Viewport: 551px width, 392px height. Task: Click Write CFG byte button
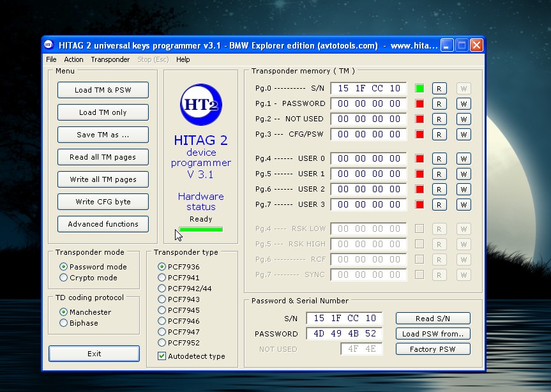coord(103,202)
